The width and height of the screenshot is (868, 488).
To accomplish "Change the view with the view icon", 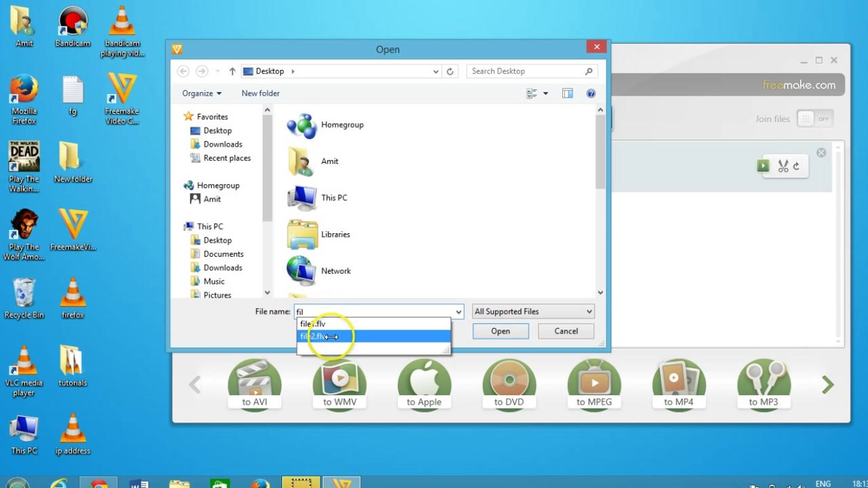I will (532, 94).
